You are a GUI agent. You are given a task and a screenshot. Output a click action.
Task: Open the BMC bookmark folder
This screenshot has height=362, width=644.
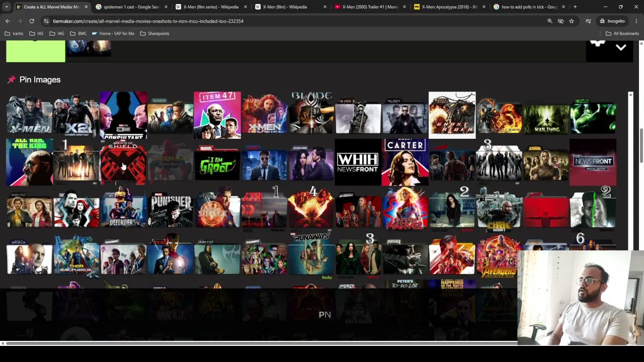tap(78, 34)
